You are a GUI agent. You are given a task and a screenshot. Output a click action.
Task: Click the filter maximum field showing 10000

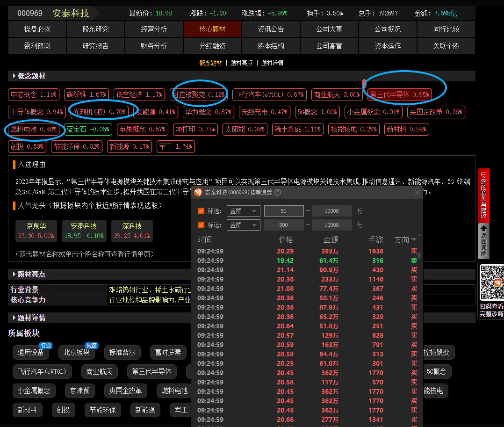click(x=332, y=211)
